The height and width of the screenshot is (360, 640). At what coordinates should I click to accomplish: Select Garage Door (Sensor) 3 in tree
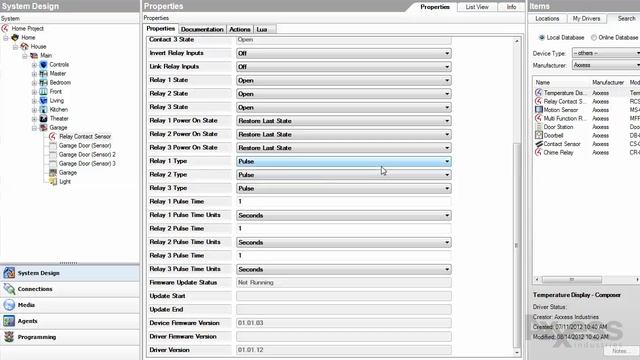[87, 164]
